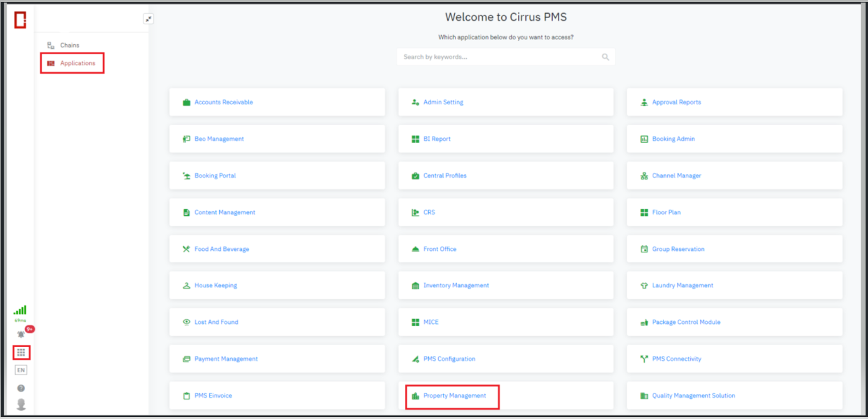Click the Front Office bell icon
The width and height of the screenshot is (868, 419).
coord(416,249)
